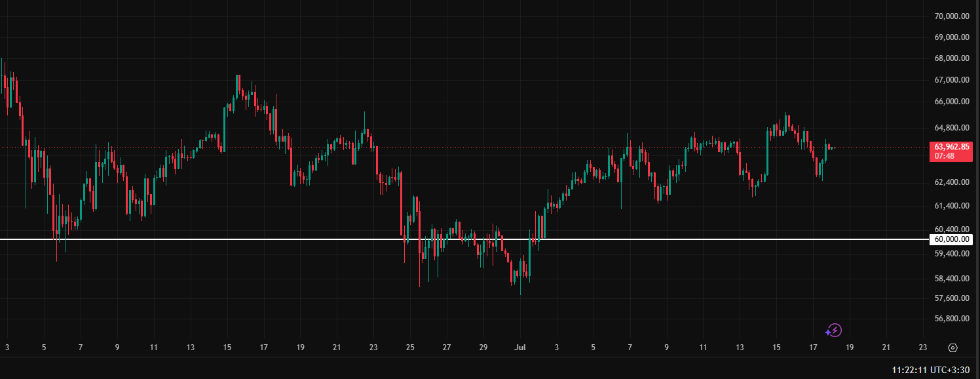Click date 3 at the far left of the time axis
980x379 pixels.
(x=7, y=348)
